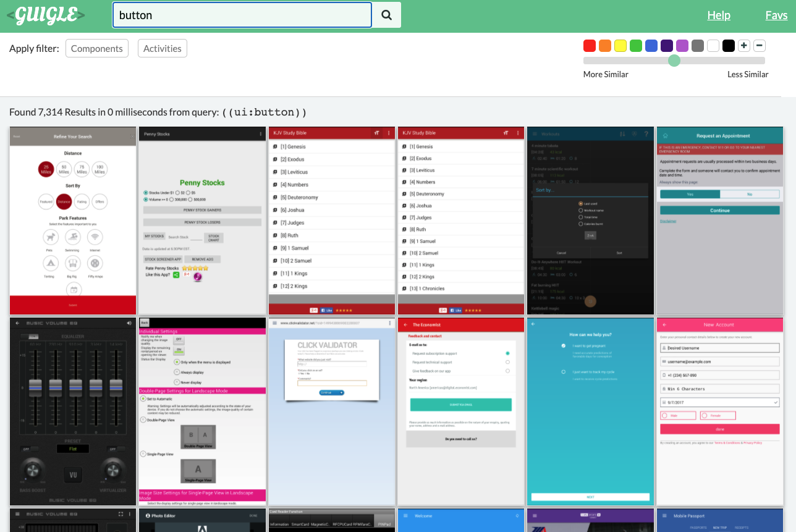Viewport: 796px width, 532px height.
Task: Click the similarity slider handle
Action: [x=674, y=61]
